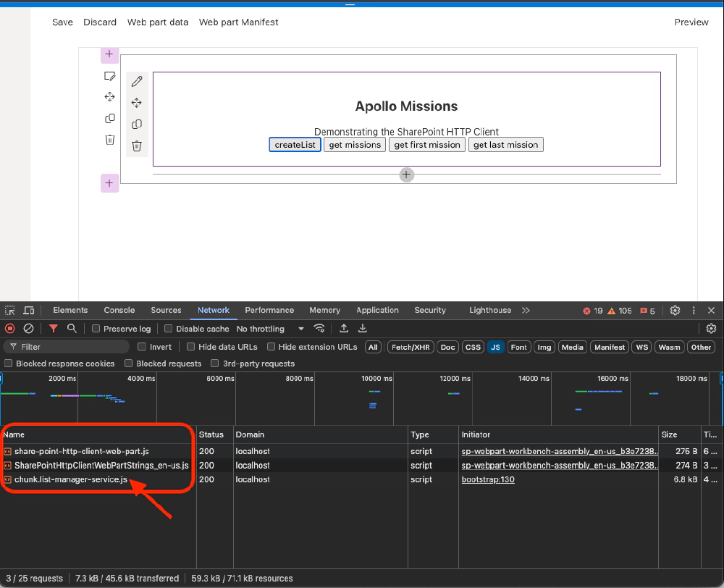This screenshot has width=724, height=588.
Task: Click export HAR download icon
Action: (x=363, y=329)
